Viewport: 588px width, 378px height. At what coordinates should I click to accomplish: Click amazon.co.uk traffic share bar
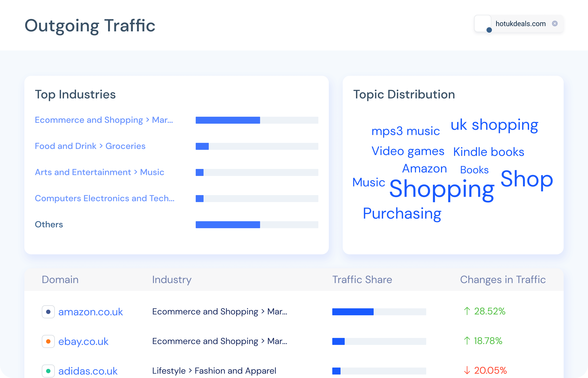(x=379, y=312)
